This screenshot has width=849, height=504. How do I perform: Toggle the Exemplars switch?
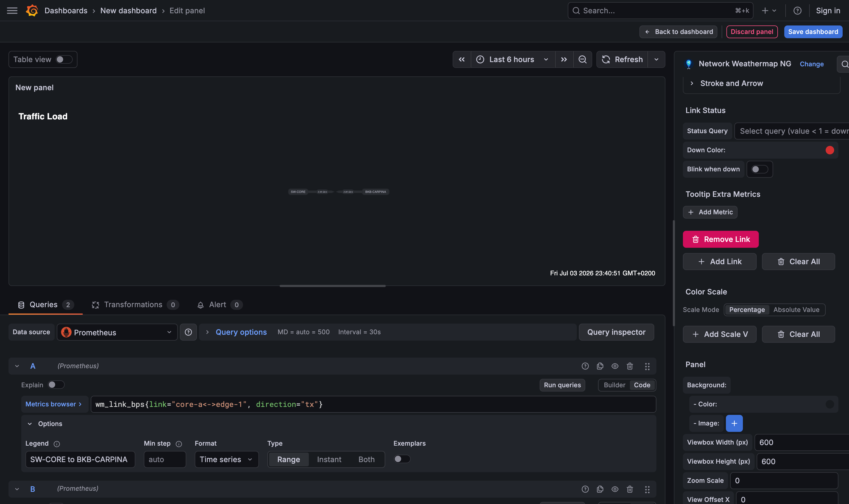[x=402, y=459]
